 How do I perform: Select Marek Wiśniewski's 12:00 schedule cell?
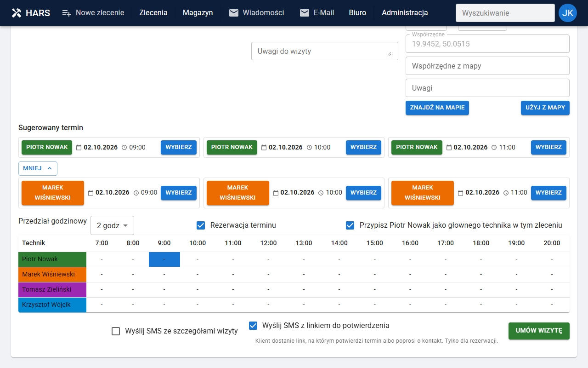[x=268, y=275]
